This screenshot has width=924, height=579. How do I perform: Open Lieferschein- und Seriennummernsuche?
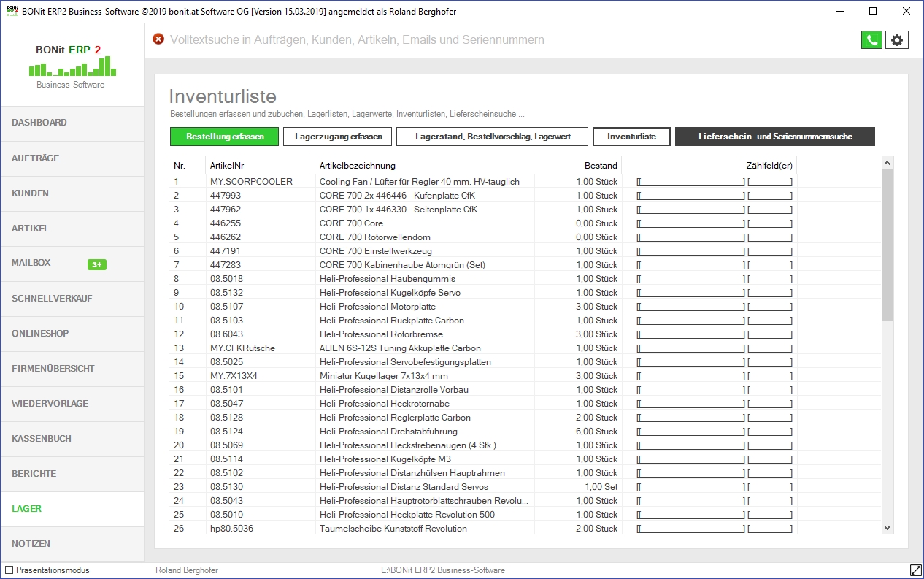pos(775,137)
